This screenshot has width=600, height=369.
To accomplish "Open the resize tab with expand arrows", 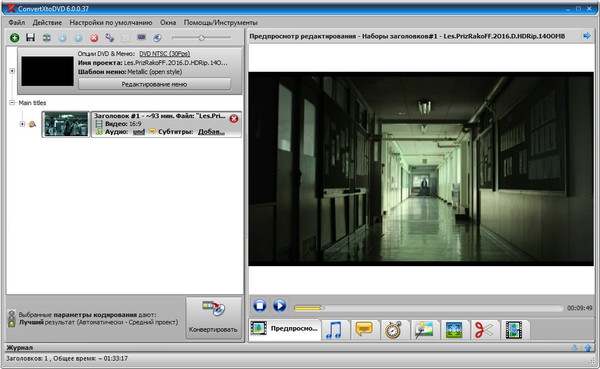I will point(453,330).
